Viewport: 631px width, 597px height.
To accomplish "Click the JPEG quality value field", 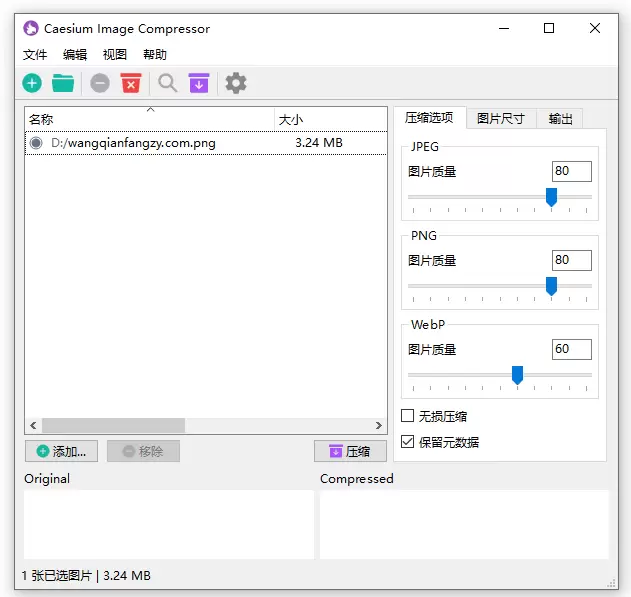I will (572, 171).
